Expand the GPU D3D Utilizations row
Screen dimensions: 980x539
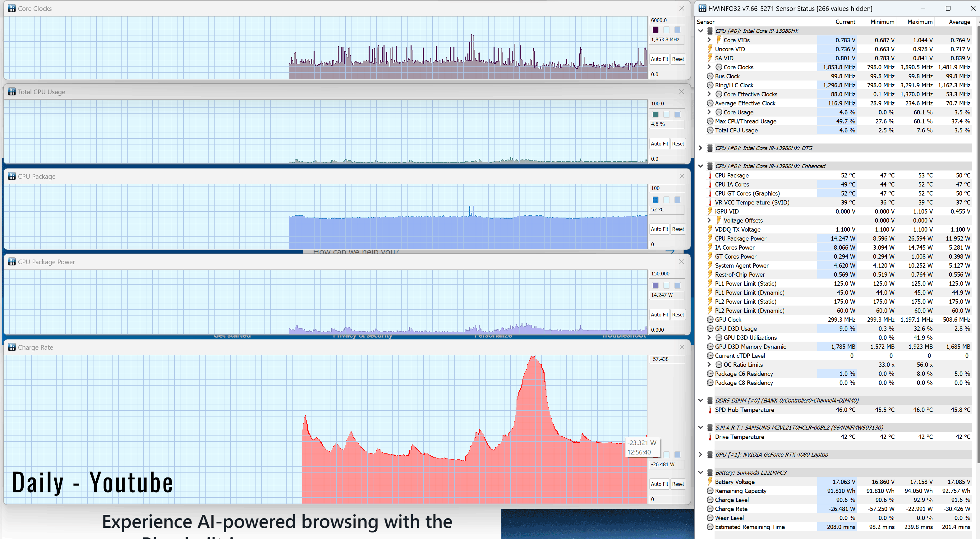[709, 337]
